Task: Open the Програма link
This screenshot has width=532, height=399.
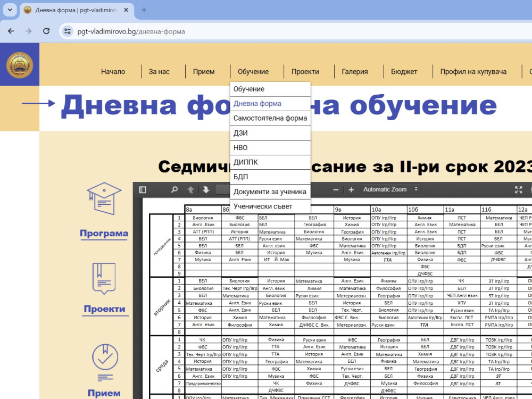Action: pyautogui.click(x=104, y=234)
